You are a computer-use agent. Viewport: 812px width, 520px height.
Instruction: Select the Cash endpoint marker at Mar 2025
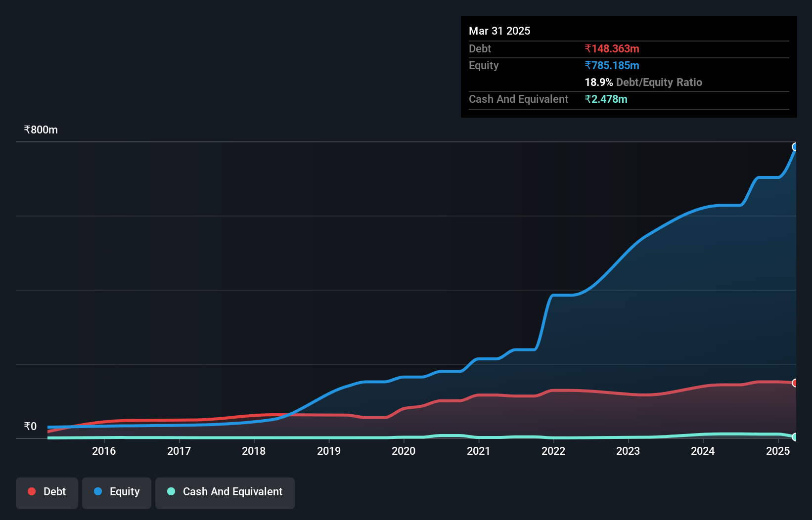[795, 437]
